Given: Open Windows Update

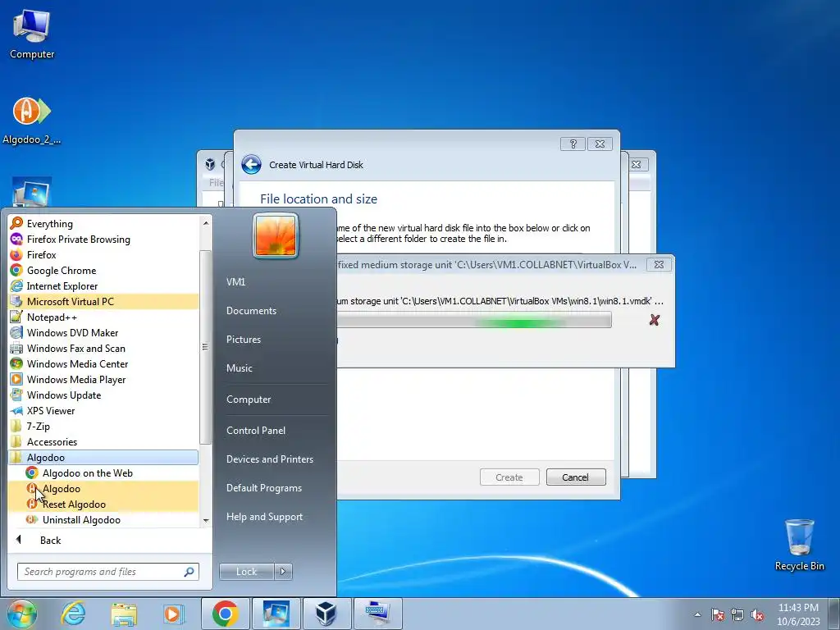Looking at the screenshot, I should (103, 395).
